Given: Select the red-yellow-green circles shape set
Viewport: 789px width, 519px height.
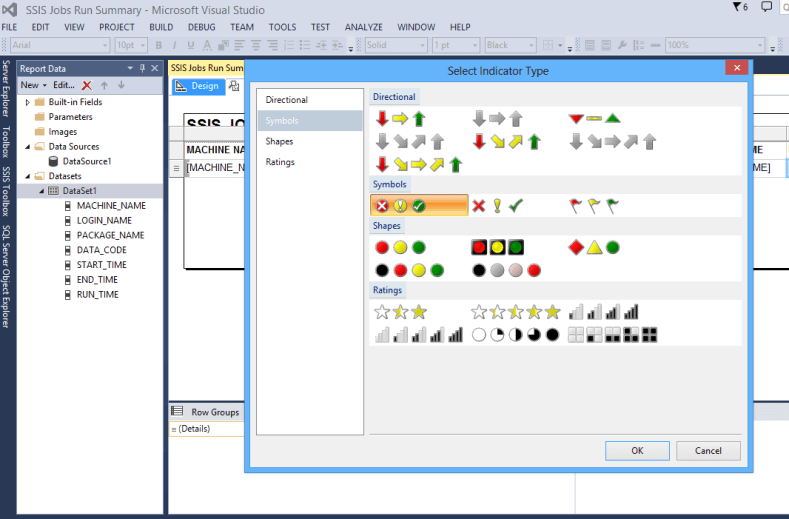Looking at the screenshot, I should pyautogui.click(x=401, y=247).
